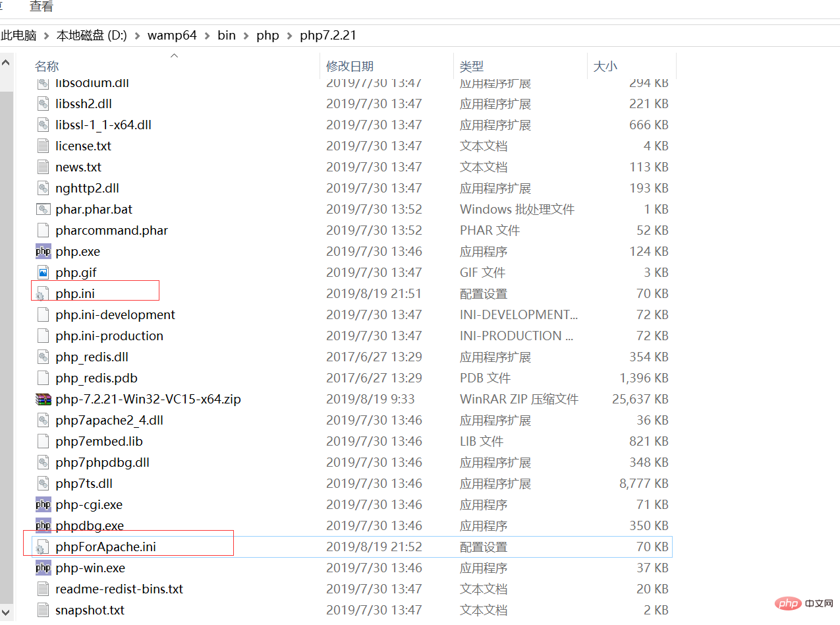Select the php7embed.lib file icon
840x625 pixels.
43,441
